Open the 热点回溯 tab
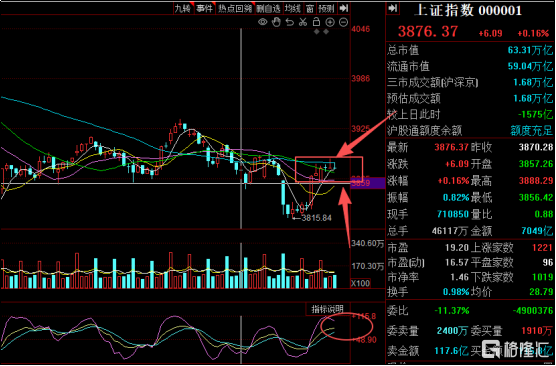This screenshot has height=366, width=556. coord(235,8)
